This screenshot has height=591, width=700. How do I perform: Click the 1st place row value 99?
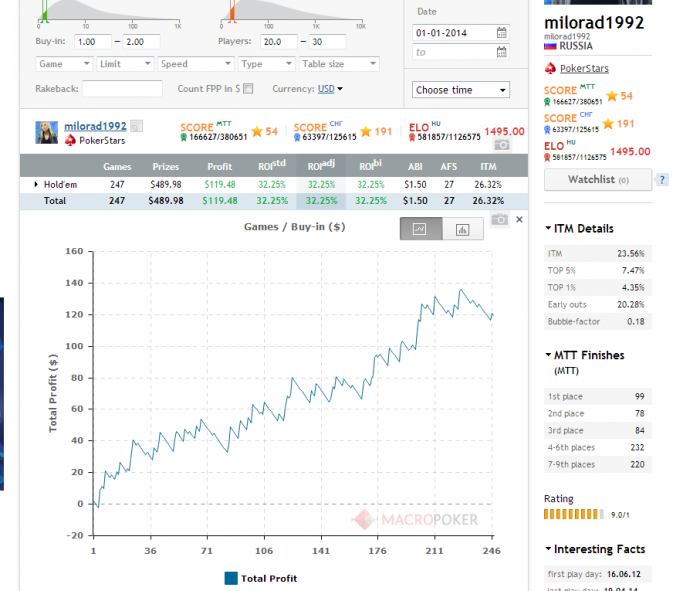pyautogui.click(x=639, y=396)
